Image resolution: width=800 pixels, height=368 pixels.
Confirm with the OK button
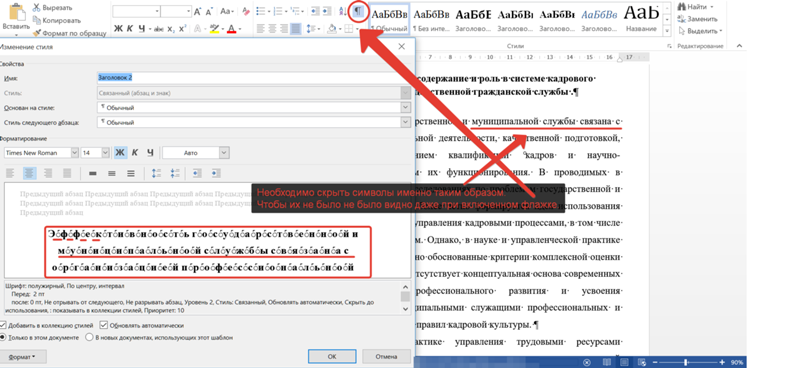coord(332,357)
